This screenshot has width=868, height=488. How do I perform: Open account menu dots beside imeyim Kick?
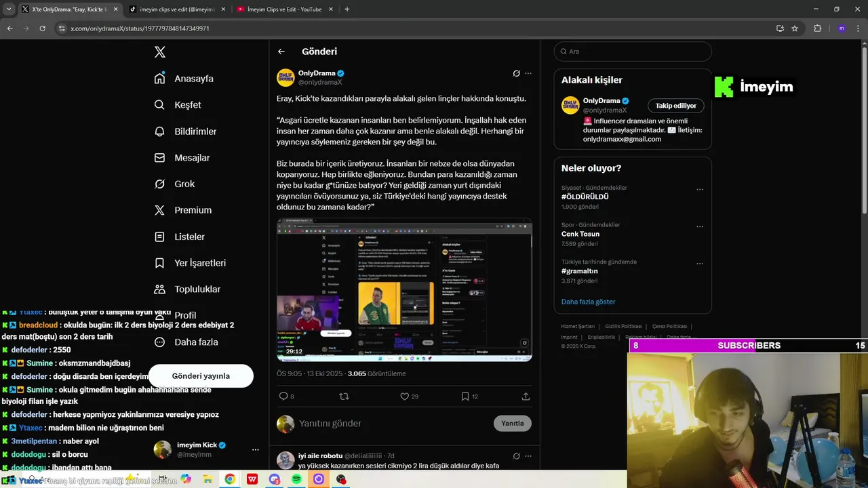tap(256, 450)
